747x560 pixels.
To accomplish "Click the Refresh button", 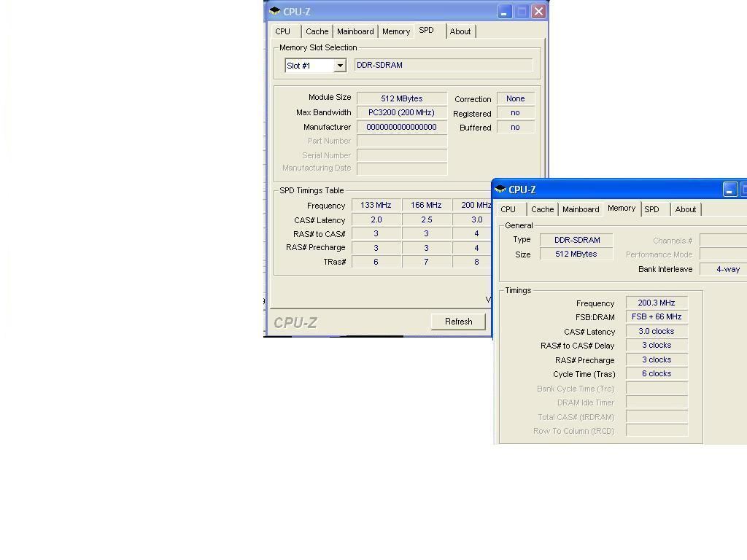I will (x=458, y=322).
